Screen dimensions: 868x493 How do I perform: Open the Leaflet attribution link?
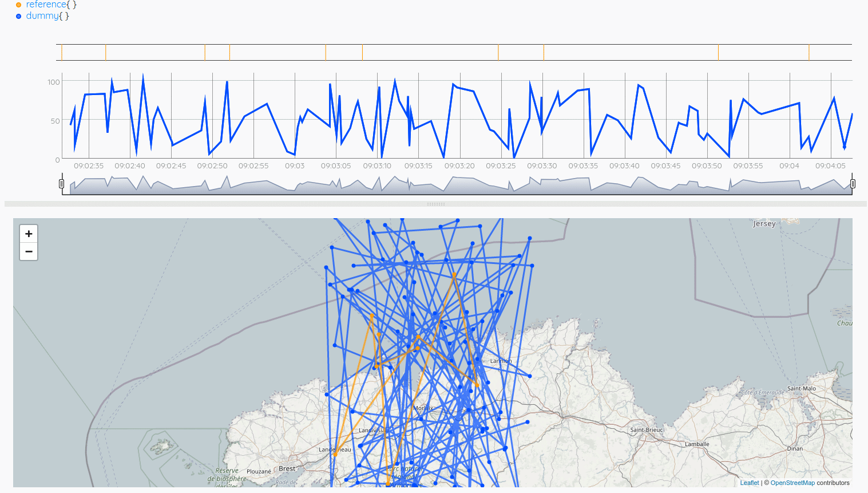749,483
